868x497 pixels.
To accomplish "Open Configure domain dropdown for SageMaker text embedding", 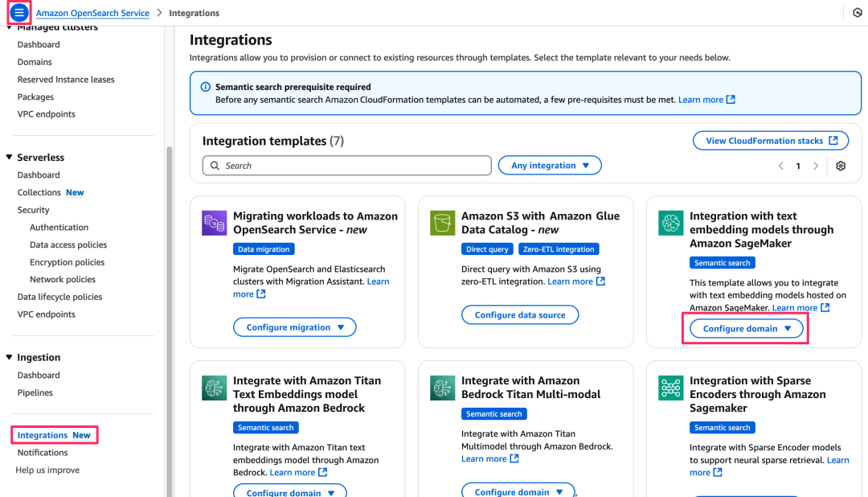I will (x=746, y=329).
